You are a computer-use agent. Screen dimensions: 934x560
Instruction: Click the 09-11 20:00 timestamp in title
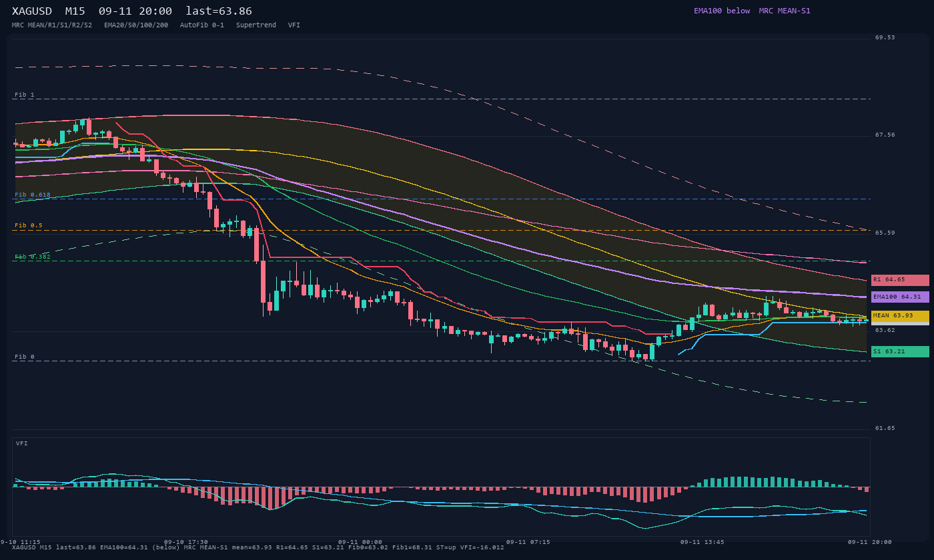[x=135, y=11]
